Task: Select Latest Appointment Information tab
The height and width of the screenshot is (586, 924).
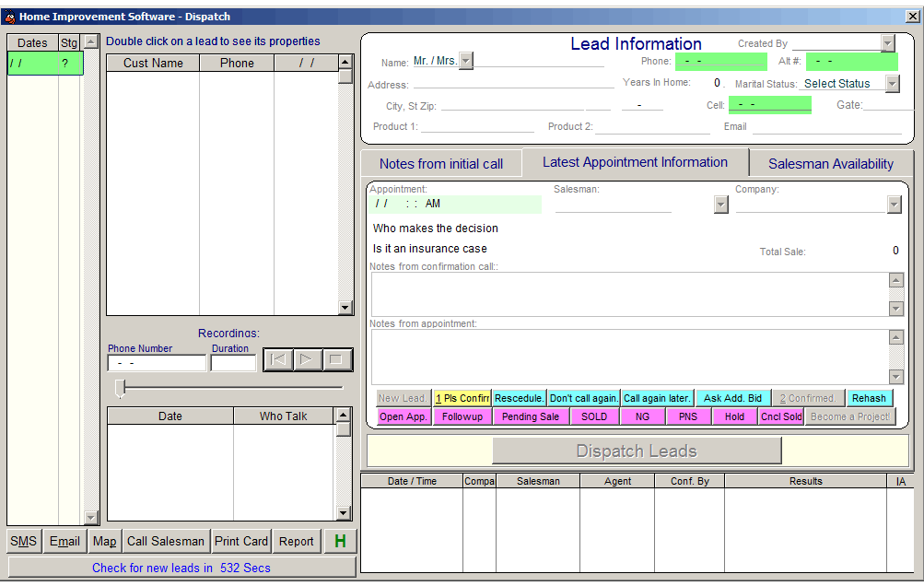Action: tap(635, 162)
